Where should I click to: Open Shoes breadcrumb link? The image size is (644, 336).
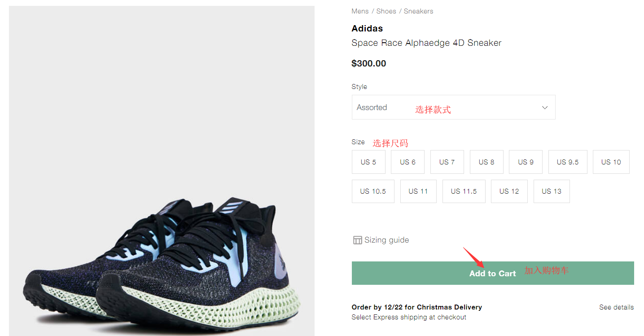pos(386,11)
